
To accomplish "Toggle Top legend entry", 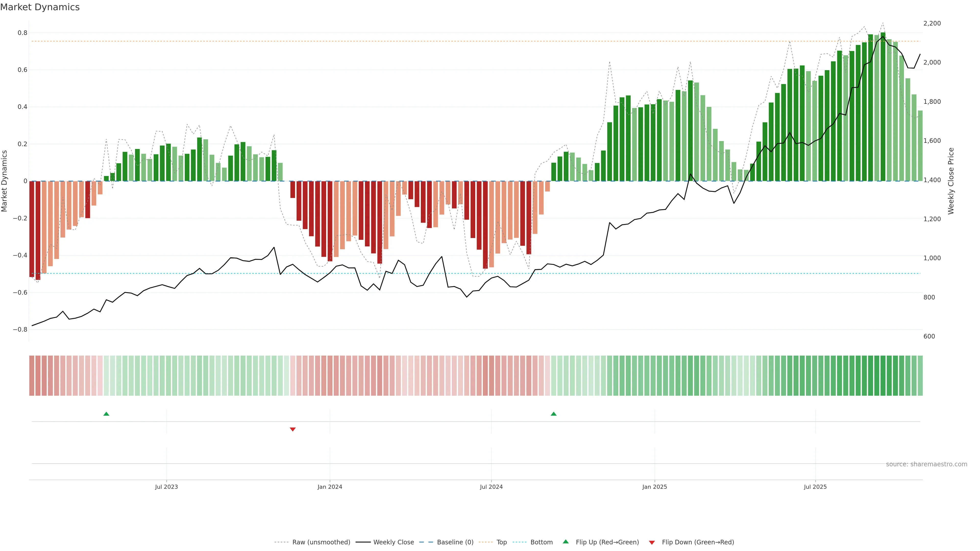I will 501,542.
